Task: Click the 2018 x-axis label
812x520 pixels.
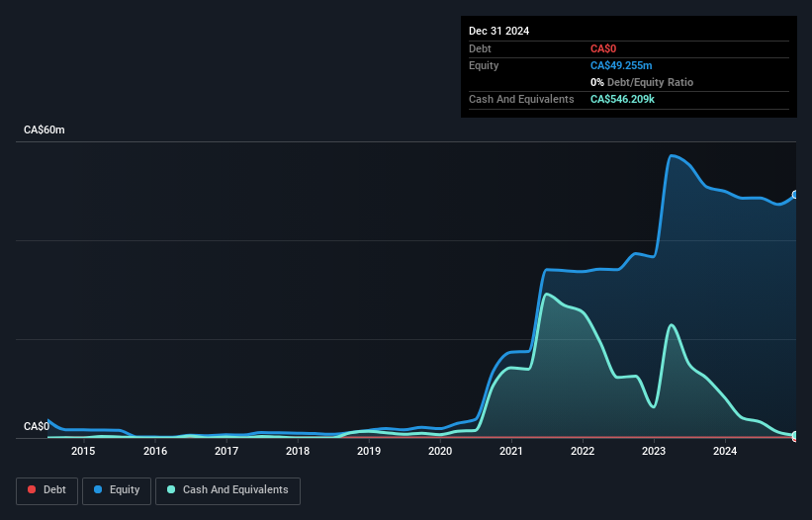Action: pyautogui.click(x=298, y=451)
